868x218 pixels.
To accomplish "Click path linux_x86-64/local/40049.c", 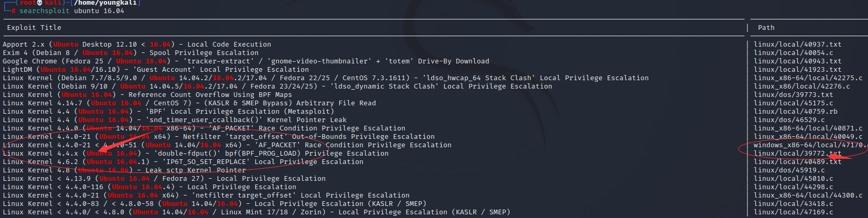I will click(x=808, y=137).
